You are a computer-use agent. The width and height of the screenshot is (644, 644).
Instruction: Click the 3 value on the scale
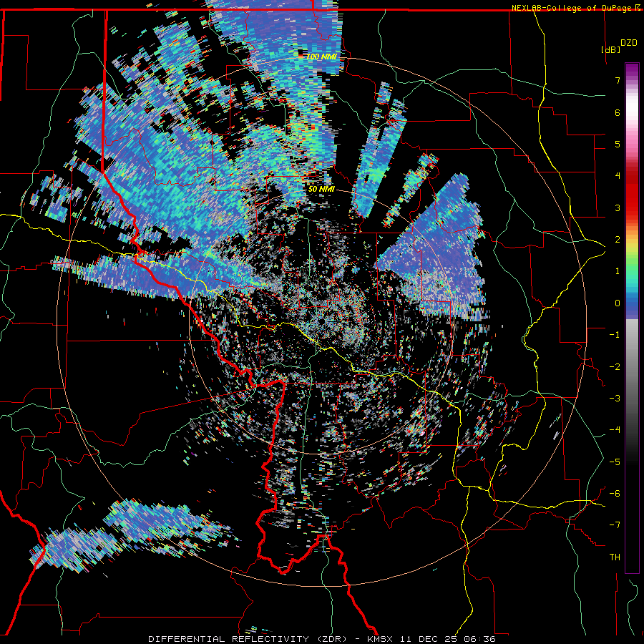(617, 208)
